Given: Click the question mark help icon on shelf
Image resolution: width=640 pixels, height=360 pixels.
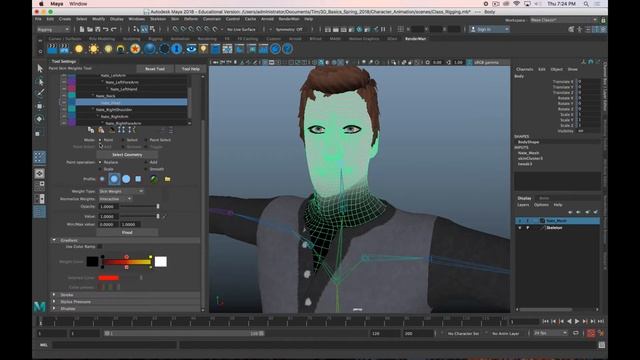Looking at the screenshot, I should point(287,49).
